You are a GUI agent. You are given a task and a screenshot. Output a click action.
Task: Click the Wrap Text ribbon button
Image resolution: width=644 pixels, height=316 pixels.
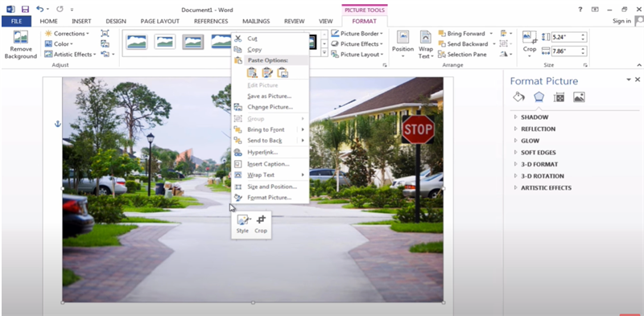[x=426, y=44]
